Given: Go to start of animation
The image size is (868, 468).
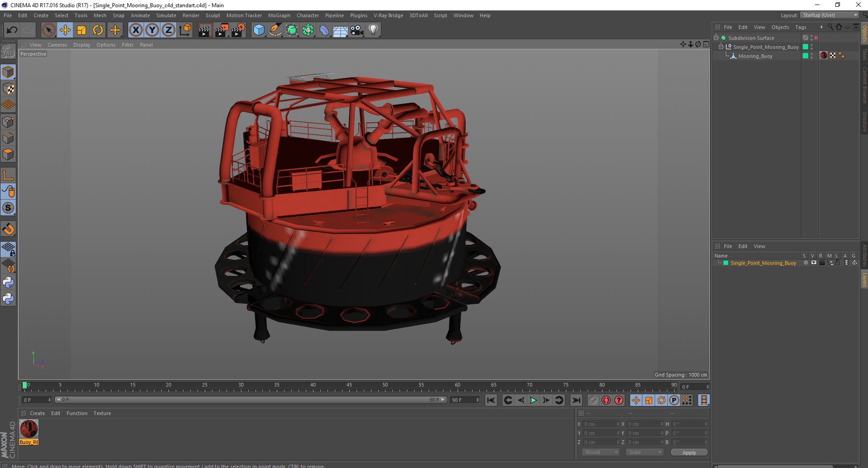Looking at the screenshot, I should (x=491, y=400).
